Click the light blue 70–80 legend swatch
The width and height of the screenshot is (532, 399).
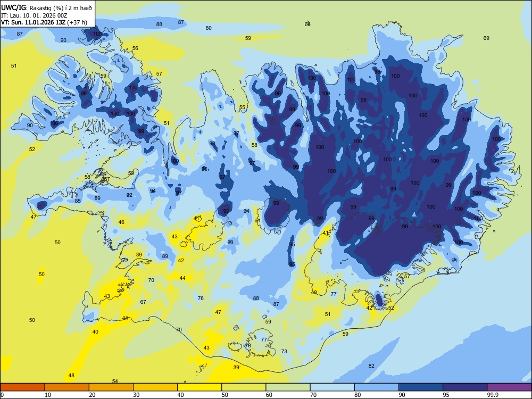332,387
